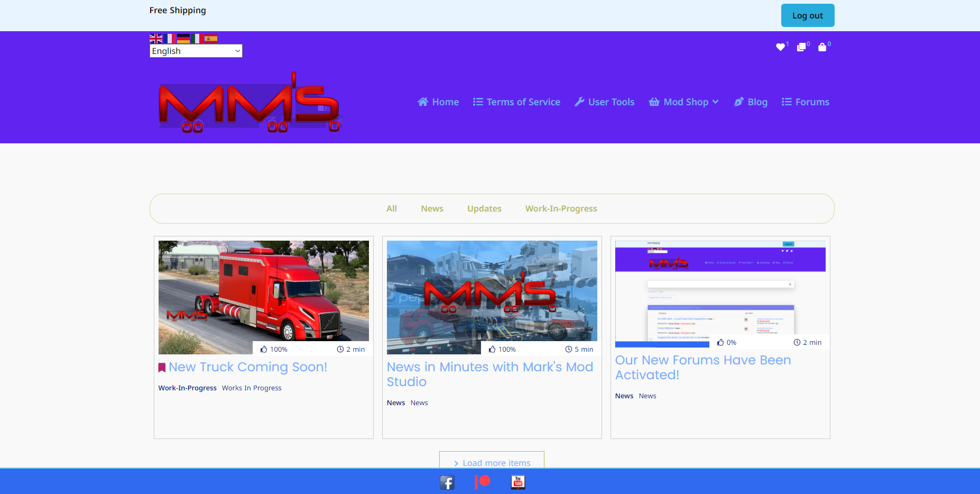
Task: Visit the Facebook page icon
Action: pyautogui.click(x=447, y=482)
